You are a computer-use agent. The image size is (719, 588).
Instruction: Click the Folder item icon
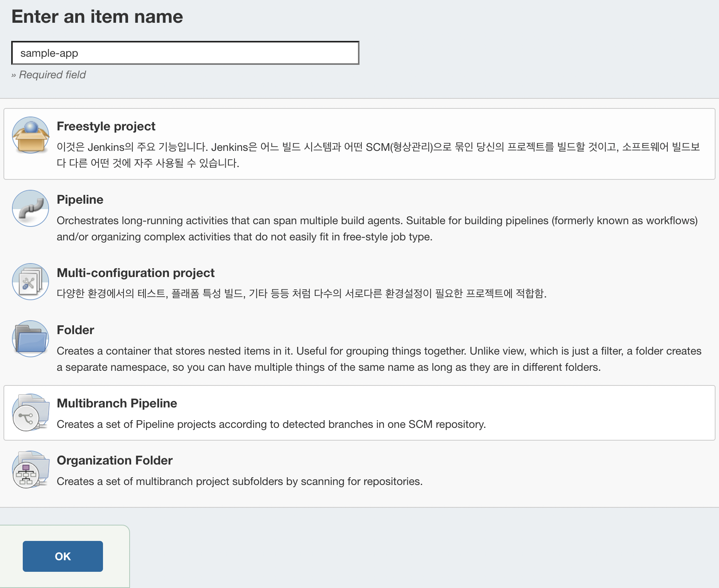(30, 339)
